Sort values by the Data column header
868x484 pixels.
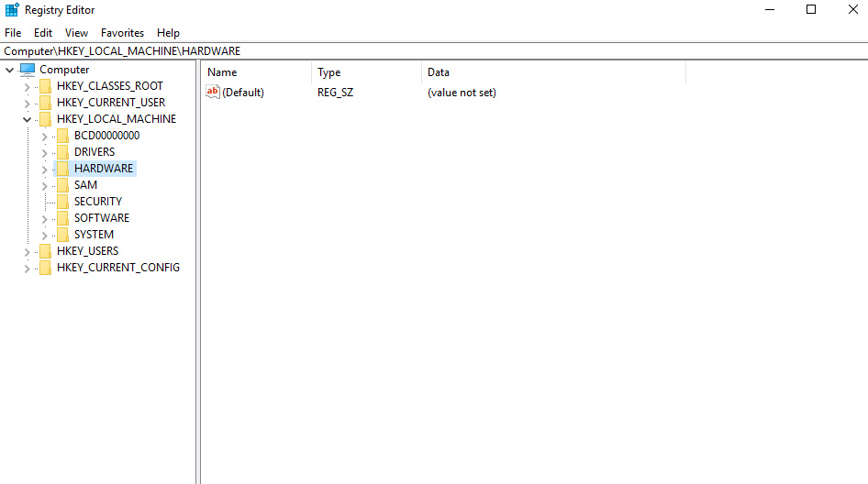coord(553,72)
